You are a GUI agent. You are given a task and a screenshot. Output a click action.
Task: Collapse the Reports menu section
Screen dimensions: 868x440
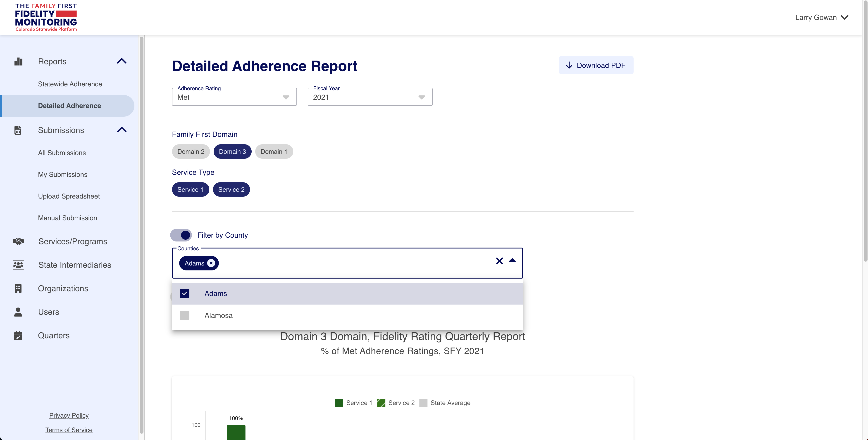(x=122, y=61)
